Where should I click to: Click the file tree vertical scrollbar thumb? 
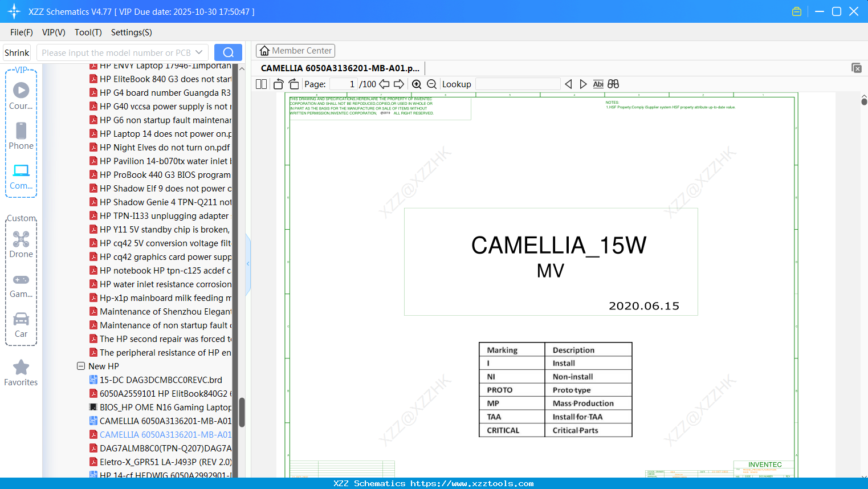pyautogui.click(x=242, y=412)
